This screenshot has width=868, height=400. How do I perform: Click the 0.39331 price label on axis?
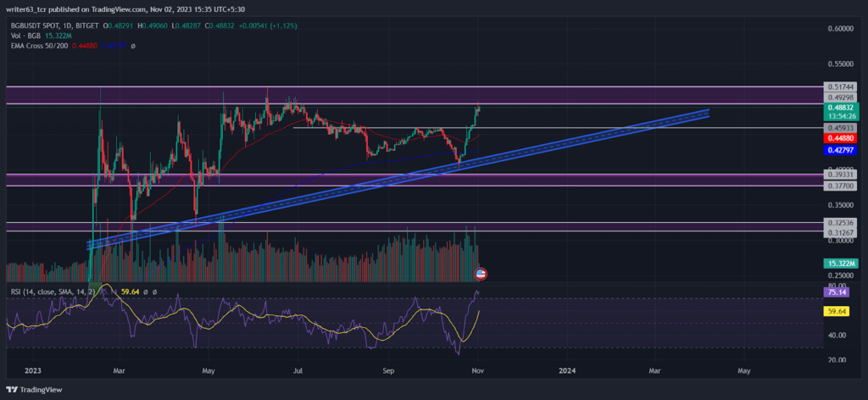840,175
